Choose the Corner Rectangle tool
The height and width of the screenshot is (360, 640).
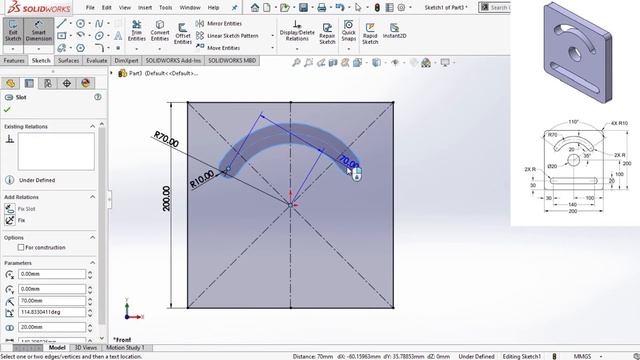coord(62,36)
